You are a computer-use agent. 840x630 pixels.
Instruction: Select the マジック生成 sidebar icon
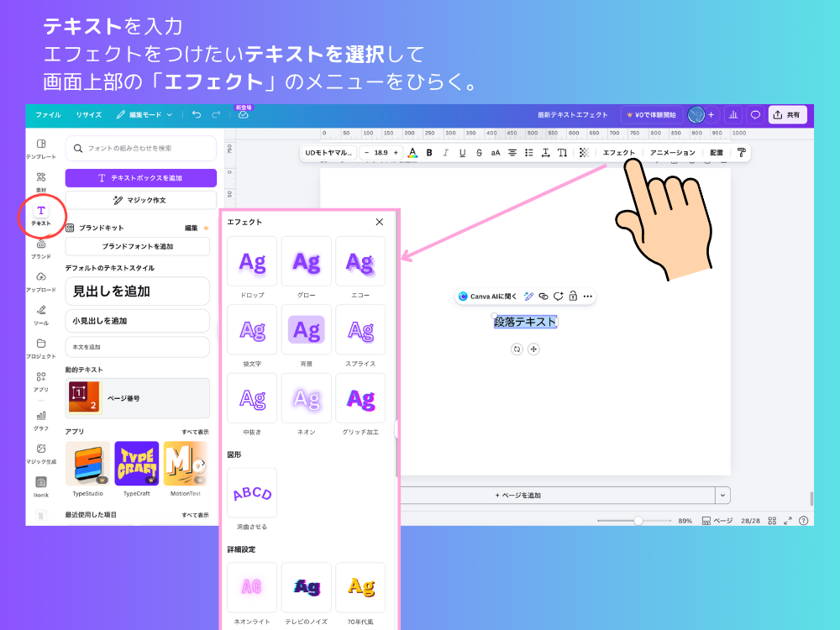point(41,451)
